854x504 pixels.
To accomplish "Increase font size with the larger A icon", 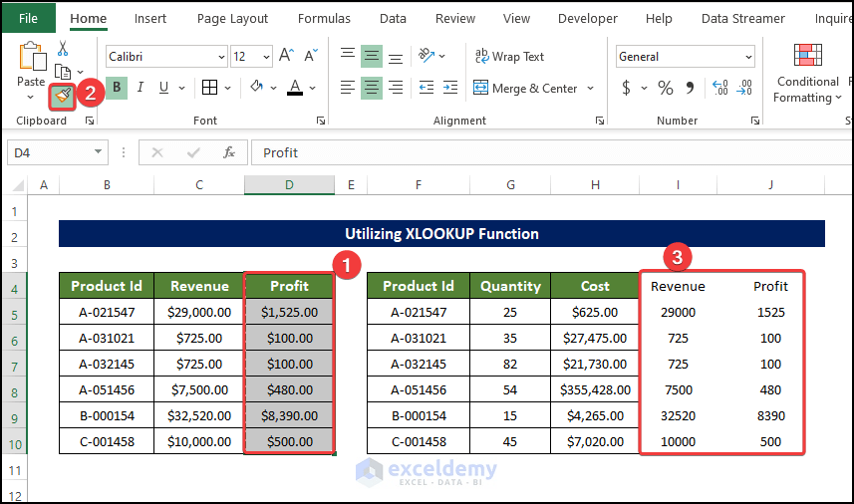I will [x=286, y=56].
